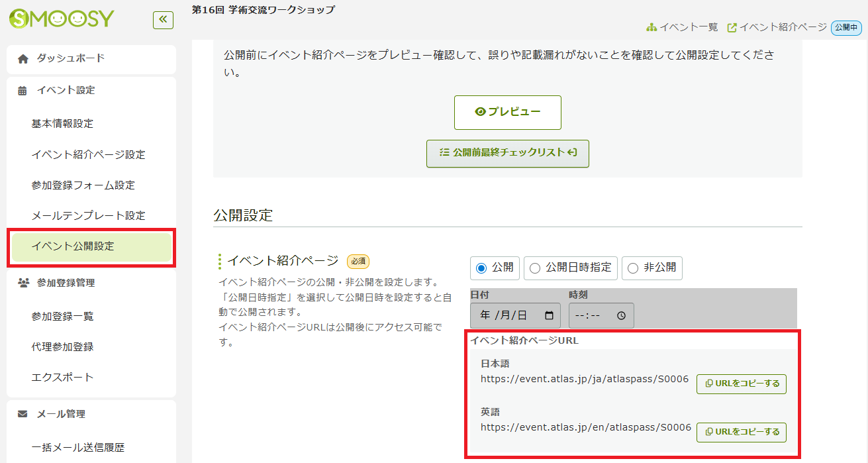Click the calendar icon in date field
This screenshot has width=868, height=463.
pyautogui.click(x=548, y=315)
